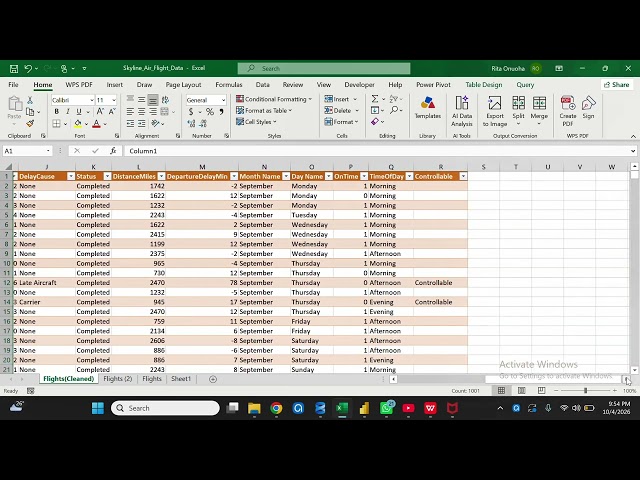This screenshot has width=640, height=480.
Task: Click the Wrap Text icon
Action: pos(165,100)
